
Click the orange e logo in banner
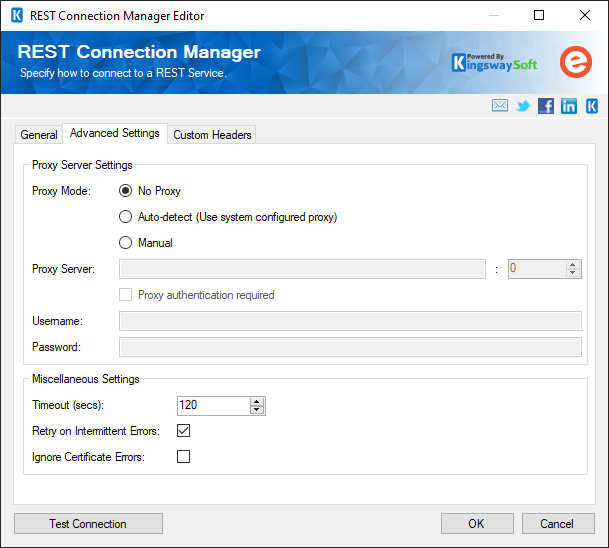[x=576, y=62]
